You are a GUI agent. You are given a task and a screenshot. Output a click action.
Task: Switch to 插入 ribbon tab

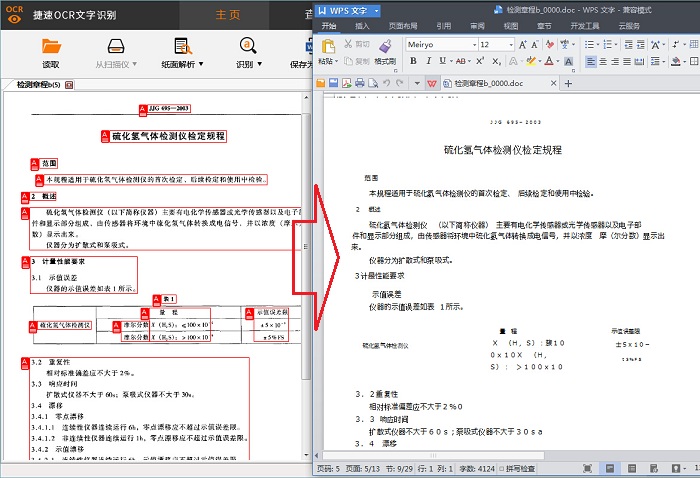[362, 26]
